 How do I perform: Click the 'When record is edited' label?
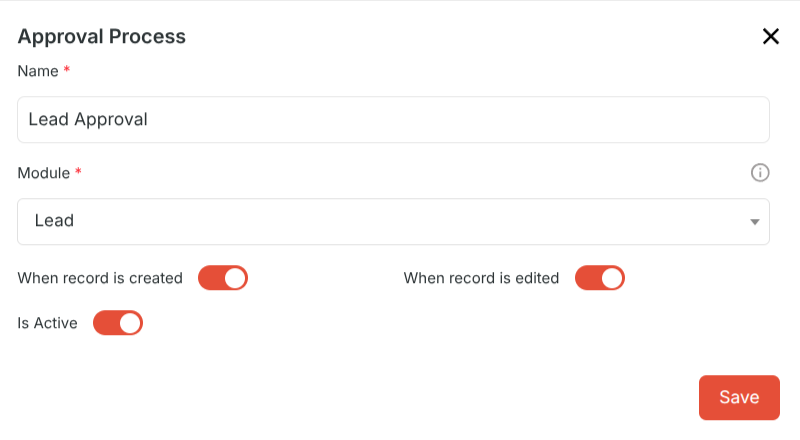click(x=481, y=278)
